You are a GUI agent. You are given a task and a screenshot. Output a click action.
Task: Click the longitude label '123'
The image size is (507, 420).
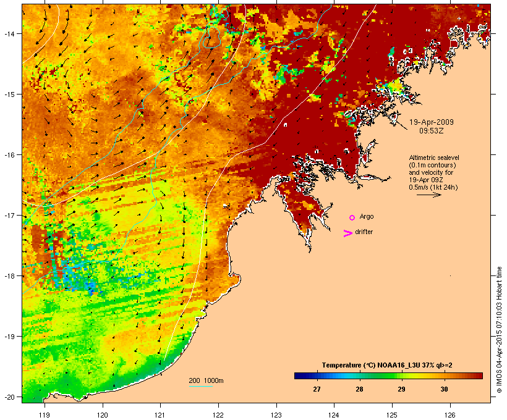(x=276, y=415)
